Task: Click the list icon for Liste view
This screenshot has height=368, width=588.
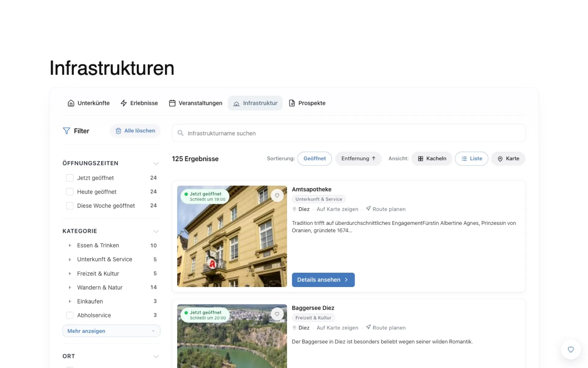Action: (464, 159)
